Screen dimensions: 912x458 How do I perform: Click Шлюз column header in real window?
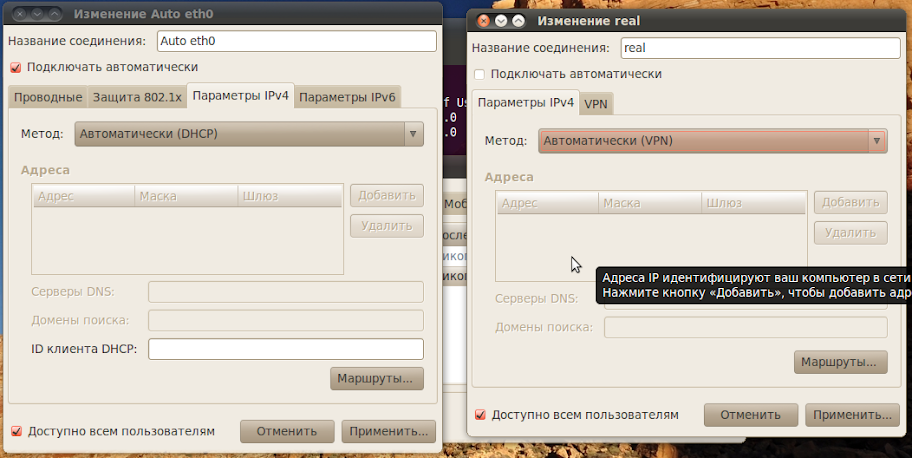[753, 203]
